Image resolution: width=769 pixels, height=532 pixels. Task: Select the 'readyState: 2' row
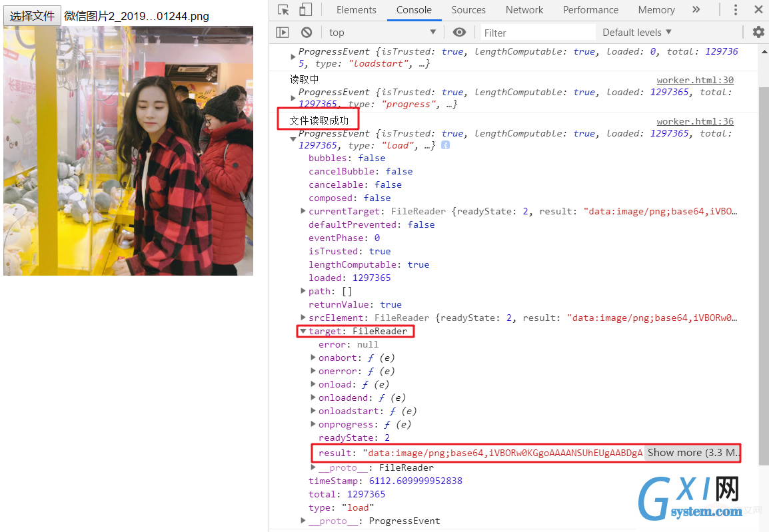click(x=354, y=437)
